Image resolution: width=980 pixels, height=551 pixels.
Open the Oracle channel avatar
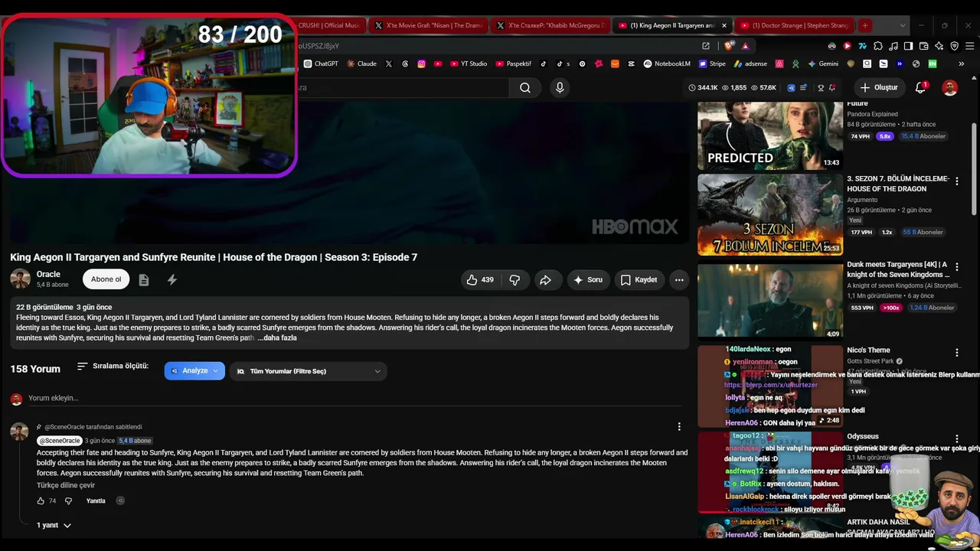click(20, 279)
